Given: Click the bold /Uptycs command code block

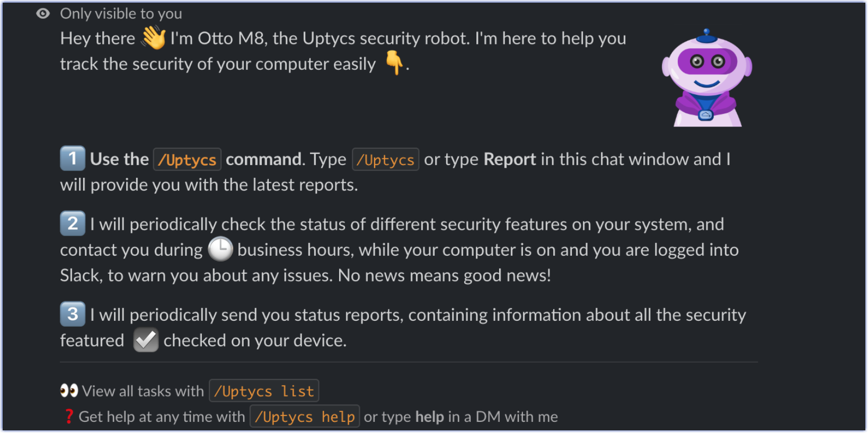Looking at the screenshot, I should tap(187, 159).
